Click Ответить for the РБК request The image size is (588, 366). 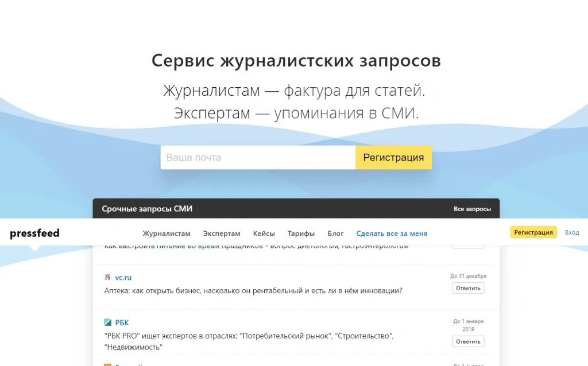(468, 342)
